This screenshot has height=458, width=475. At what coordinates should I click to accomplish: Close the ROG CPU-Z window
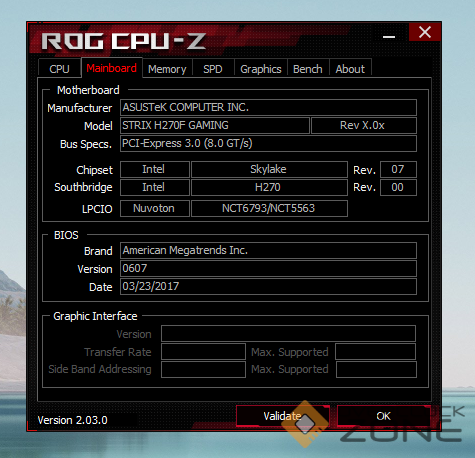point(425,32)
